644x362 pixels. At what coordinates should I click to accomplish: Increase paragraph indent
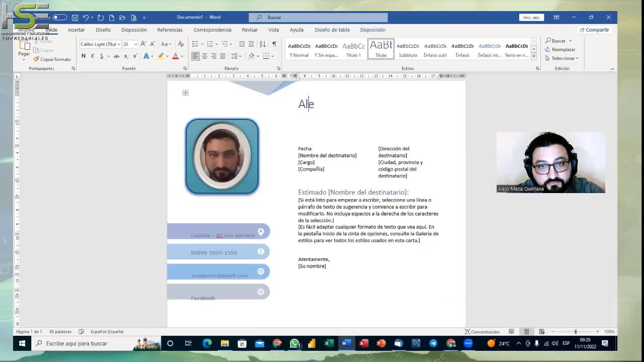click(251, 44)
